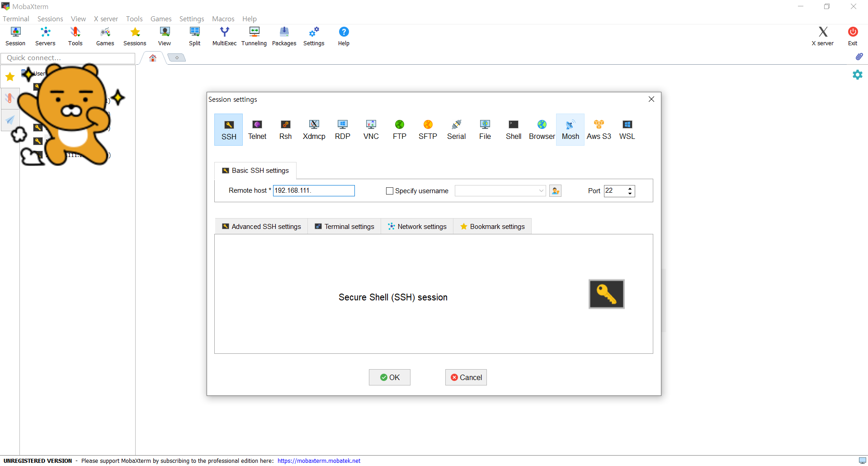The image size is (868, 466).
Task: Click the Quick connect search box
Action: 68,58
